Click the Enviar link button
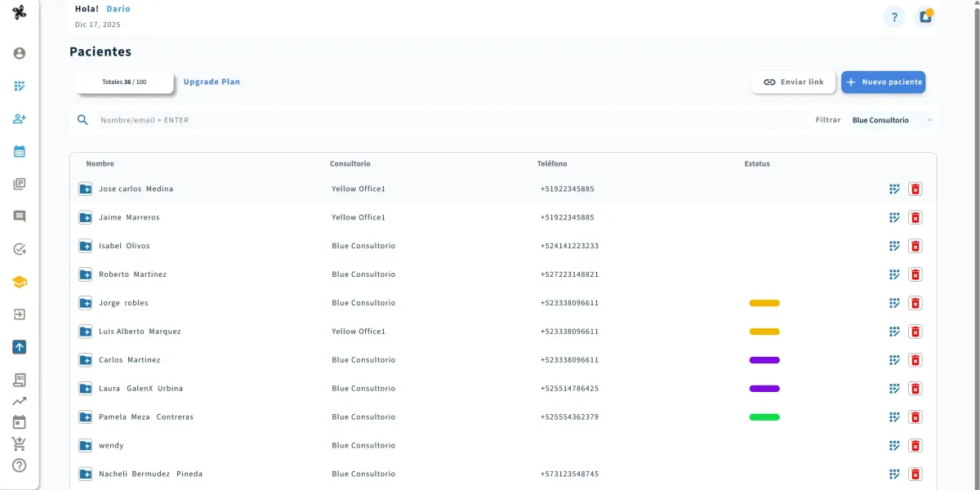This screenshot has height=490, width=980. tap(792, 82)
